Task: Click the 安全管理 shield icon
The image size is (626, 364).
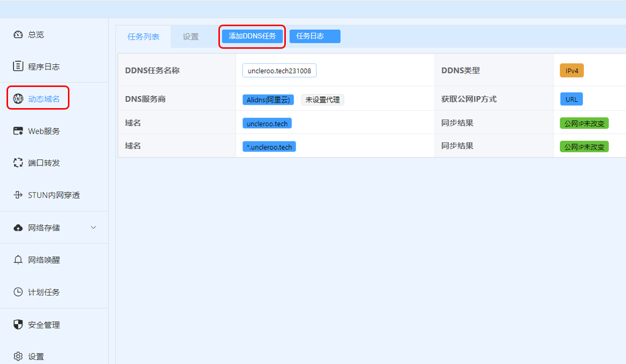Action: 18,325
